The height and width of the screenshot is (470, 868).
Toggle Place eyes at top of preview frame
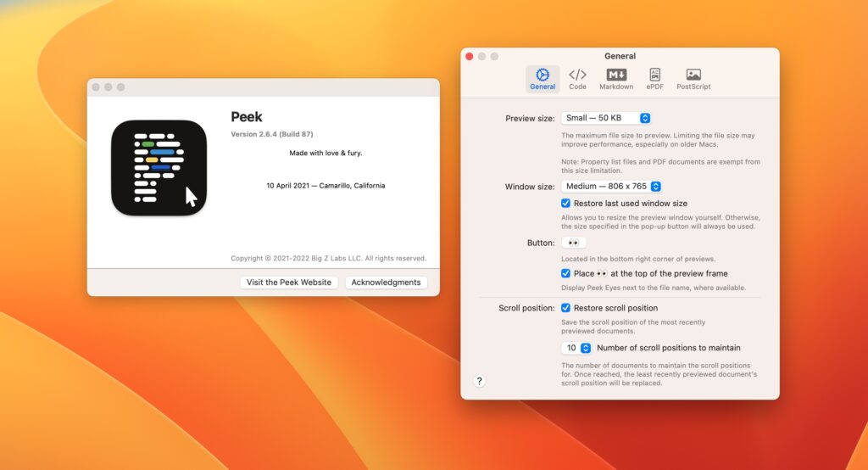(565, 273)
